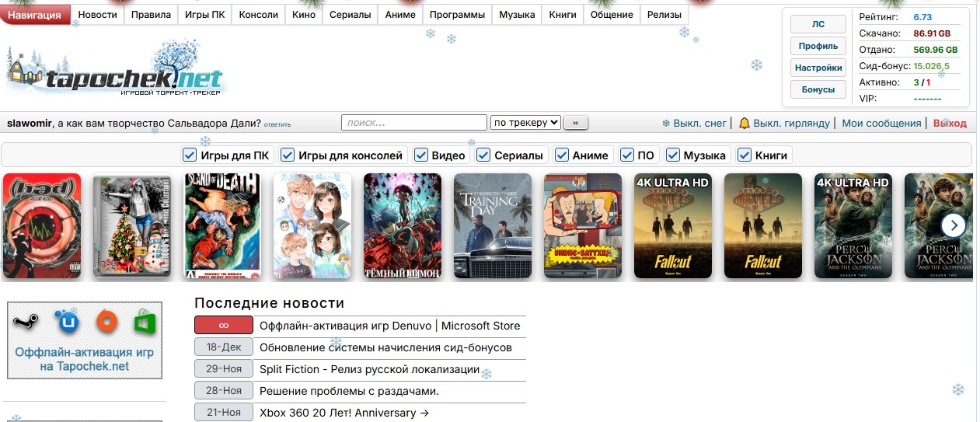Open the Общение menu item
This screenshot has height=422, width=980.
[x=612, y=15]
